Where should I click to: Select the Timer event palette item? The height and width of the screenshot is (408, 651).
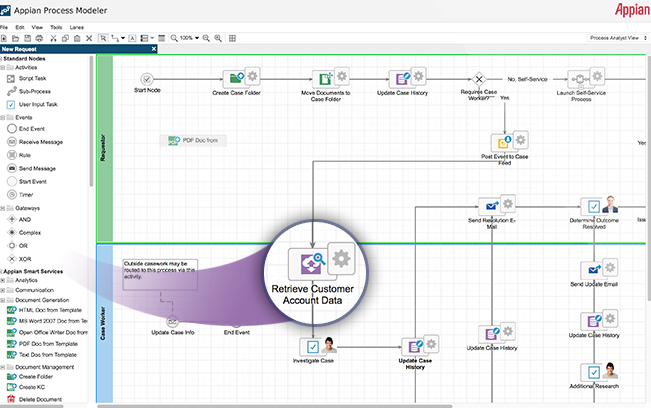20,195
